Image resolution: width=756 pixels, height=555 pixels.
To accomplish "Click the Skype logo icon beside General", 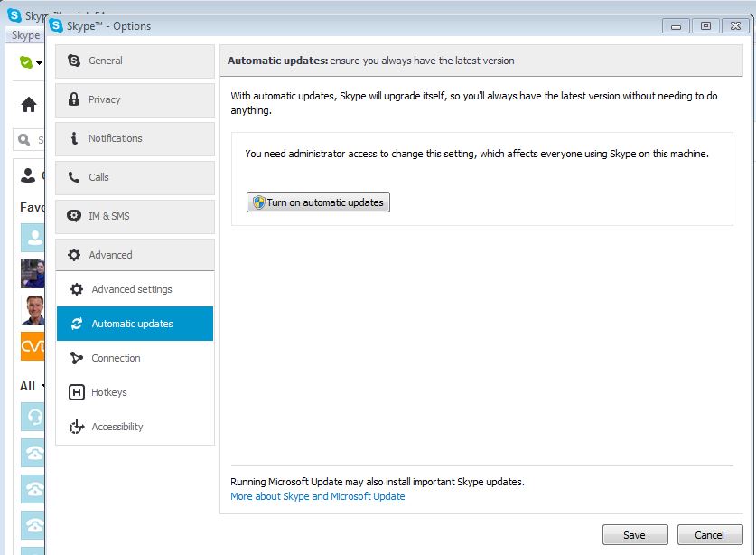I will coord(74,61).
